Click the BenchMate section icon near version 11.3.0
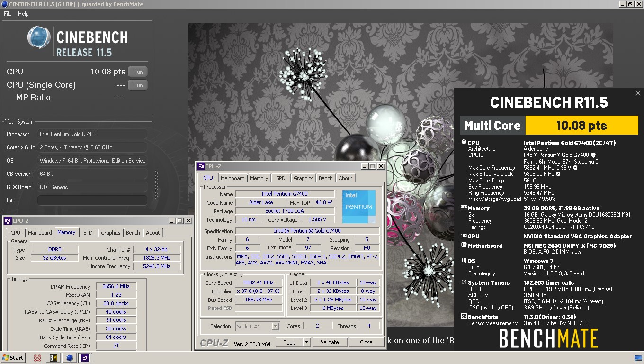The image size is (644, 364). [464, 317]
